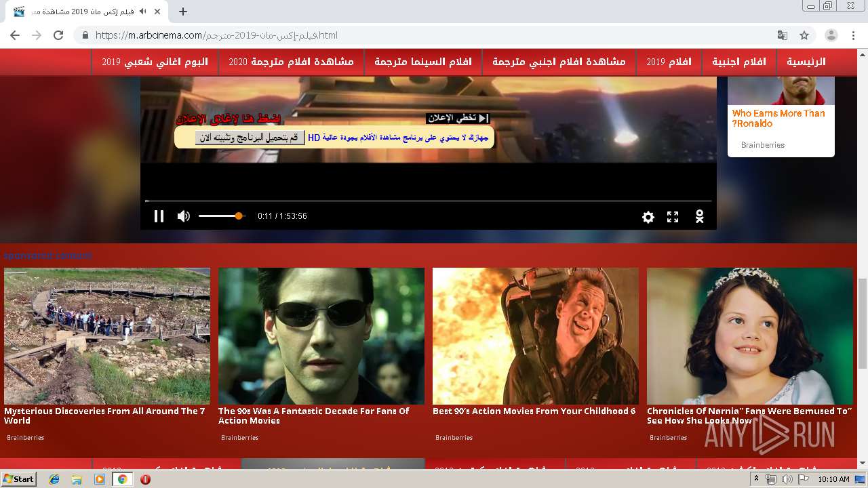Switch to Chrome taskbar icon
The image size is (868, 488).
click(x=123, y=479)
